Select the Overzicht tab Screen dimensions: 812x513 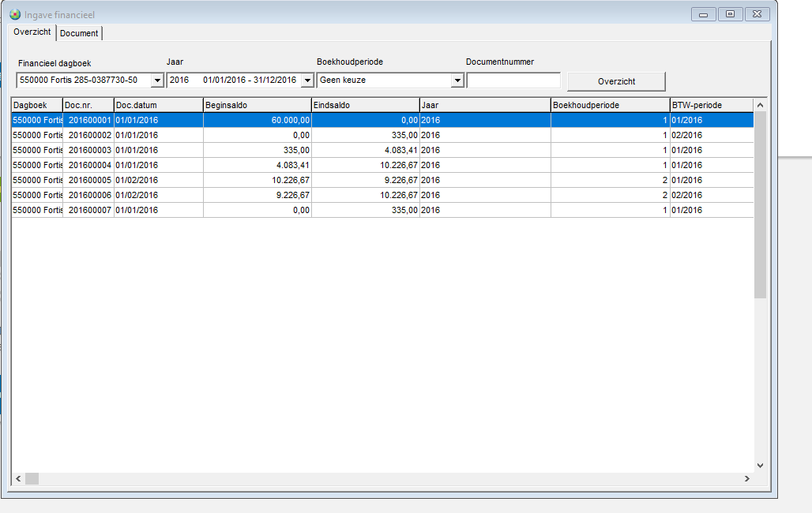coord(32,32)
